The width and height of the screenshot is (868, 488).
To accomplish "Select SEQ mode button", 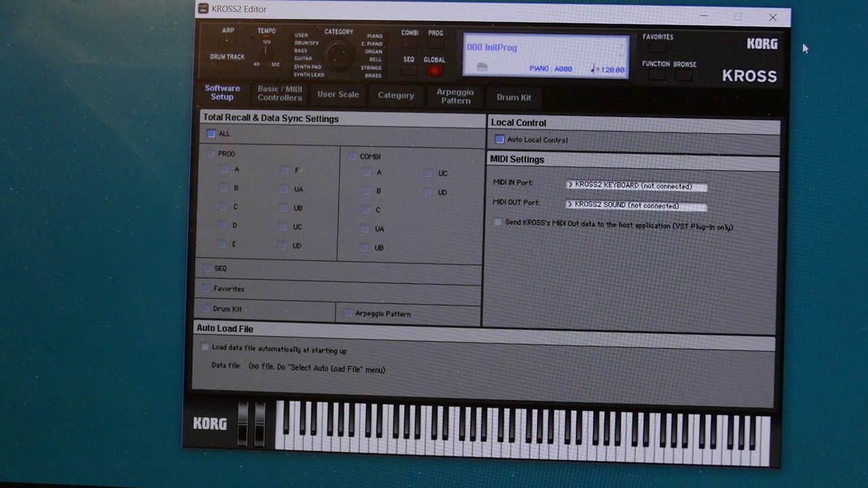I will tap(408, 70).
